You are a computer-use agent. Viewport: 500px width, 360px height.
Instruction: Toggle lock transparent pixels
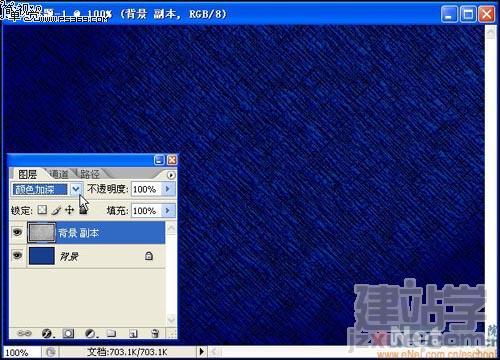tap(42, 210)
